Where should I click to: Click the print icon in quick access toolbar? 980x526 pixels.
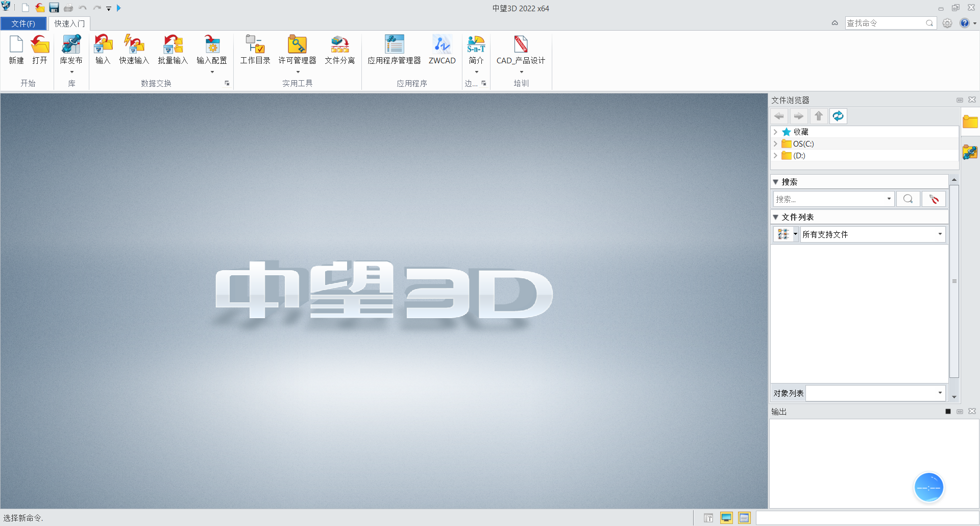click(x=68, y=8)
